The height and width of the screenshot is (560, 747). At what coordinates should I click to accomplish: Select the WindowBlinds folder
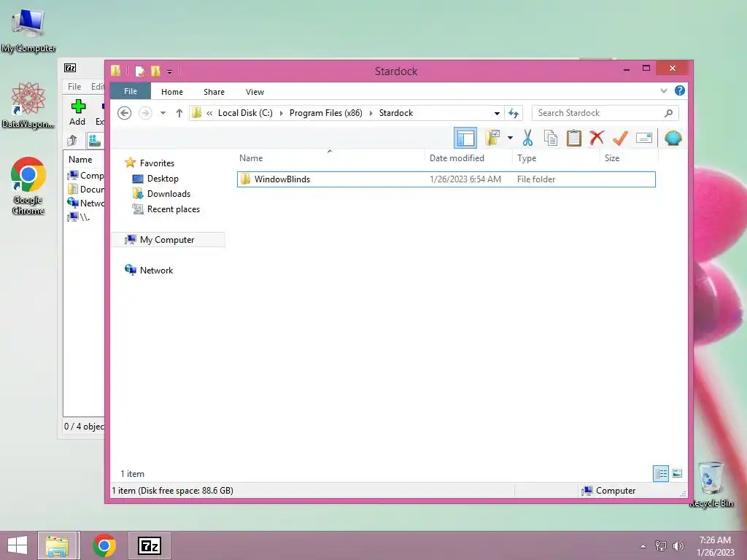pyautogui.click(x=446, y=179)
